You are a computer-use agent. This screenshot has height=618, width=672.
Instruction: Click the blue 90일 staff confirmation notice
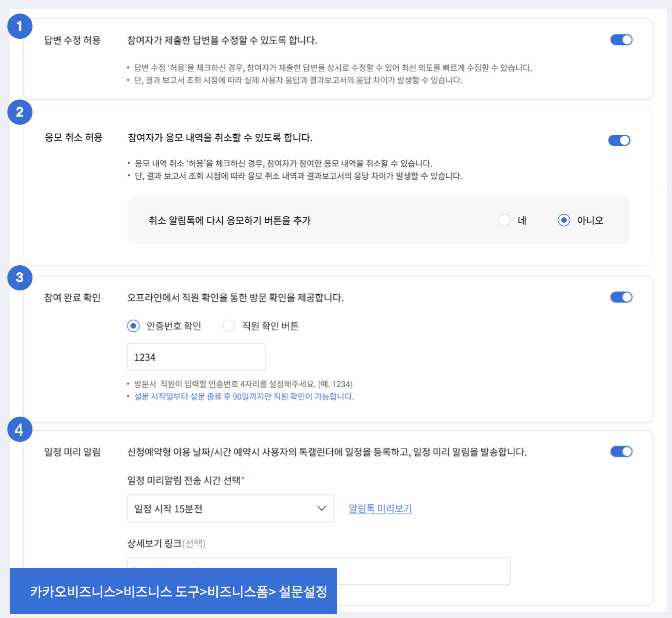(x=243, y=397)
